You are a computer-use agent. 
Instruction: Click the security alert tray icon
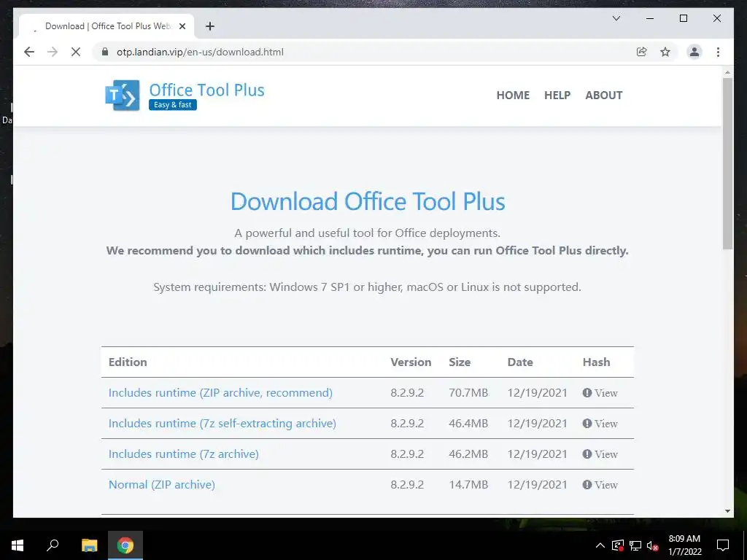(617, 545)
